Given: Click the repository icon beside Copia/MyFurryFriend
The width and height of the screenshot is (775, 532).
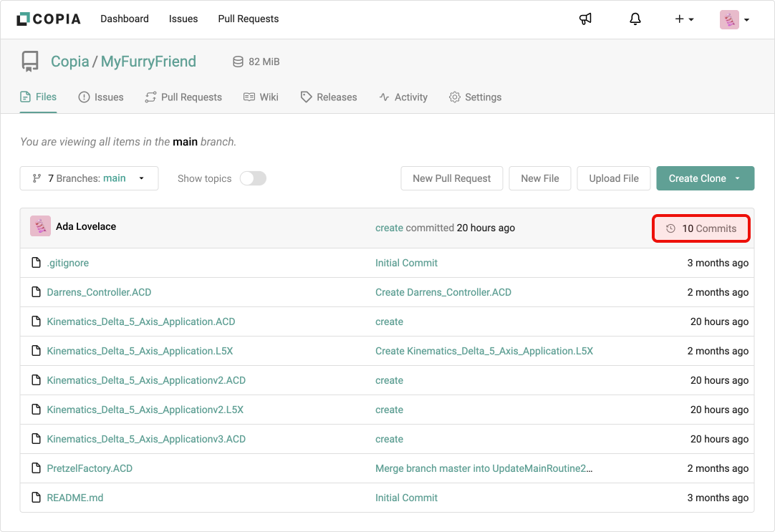Looking at the screenshot, I should 30,62.
